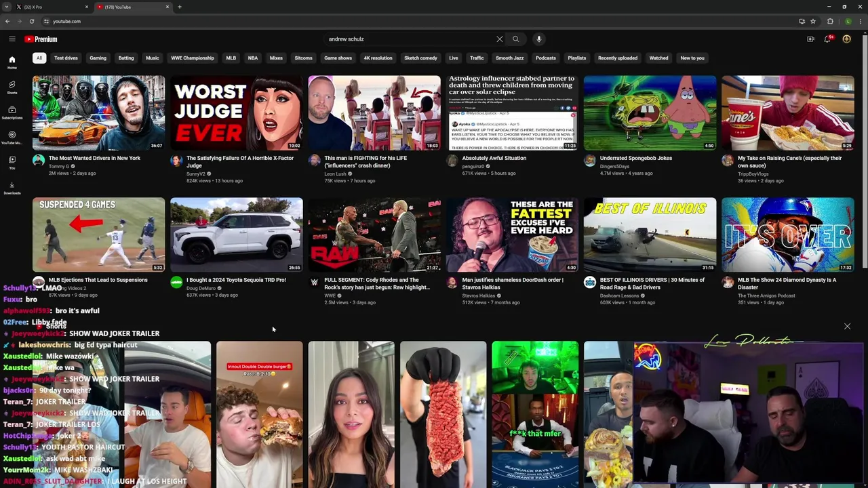
Task: Select the 4K resolution chip
Action: tap(378, 58)
